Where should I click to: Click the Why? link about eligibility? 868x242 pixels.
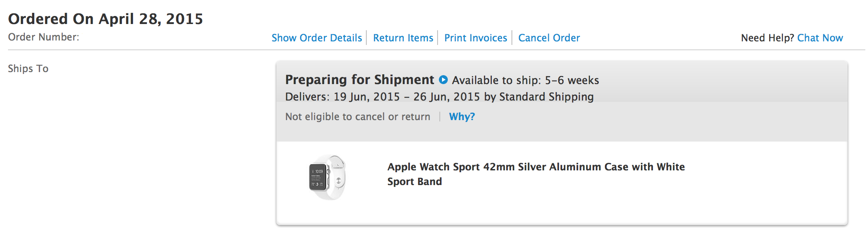tap(462, 117)
